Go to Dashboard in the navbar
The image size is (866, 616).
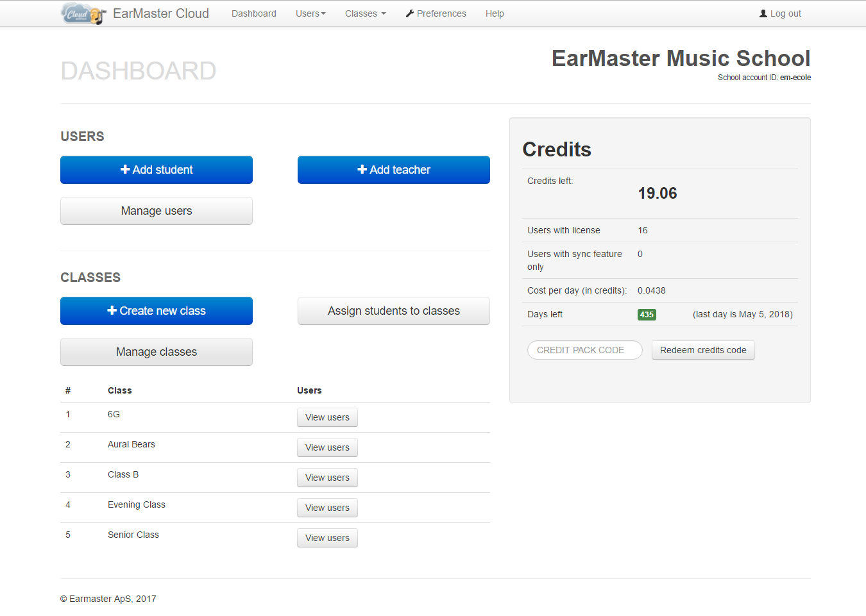[254, 13]
